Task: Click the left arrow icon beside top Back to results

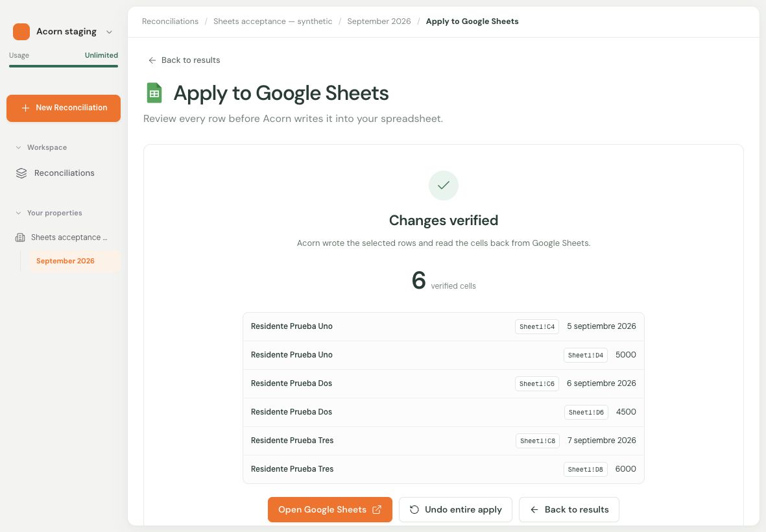Action: click(152, 60)
